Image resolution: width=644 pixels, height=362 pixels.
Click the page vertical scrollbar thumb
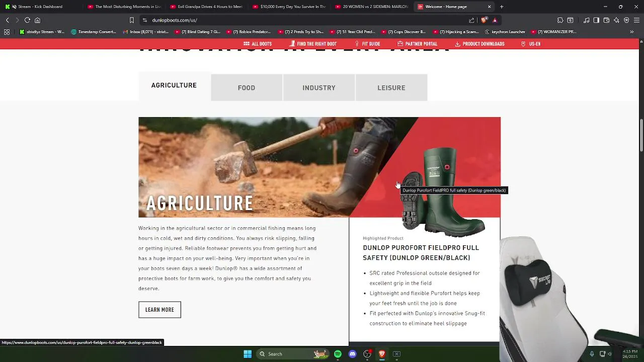click(641, 135)
